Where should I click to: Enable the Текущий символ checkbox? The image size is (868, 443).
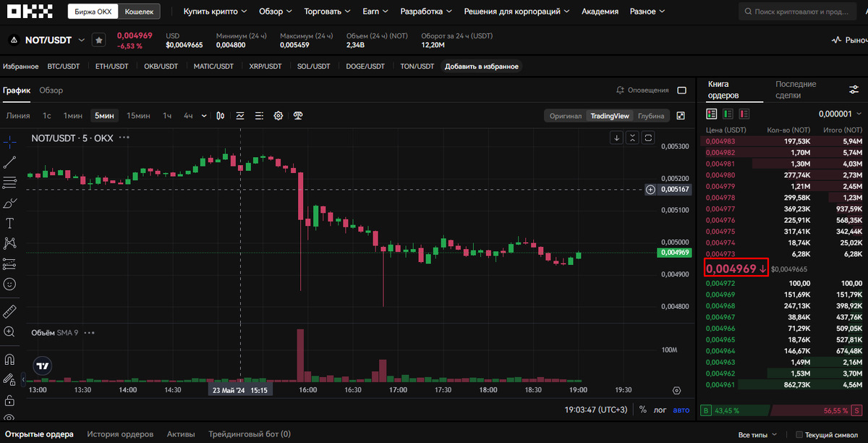coord(799,435)
